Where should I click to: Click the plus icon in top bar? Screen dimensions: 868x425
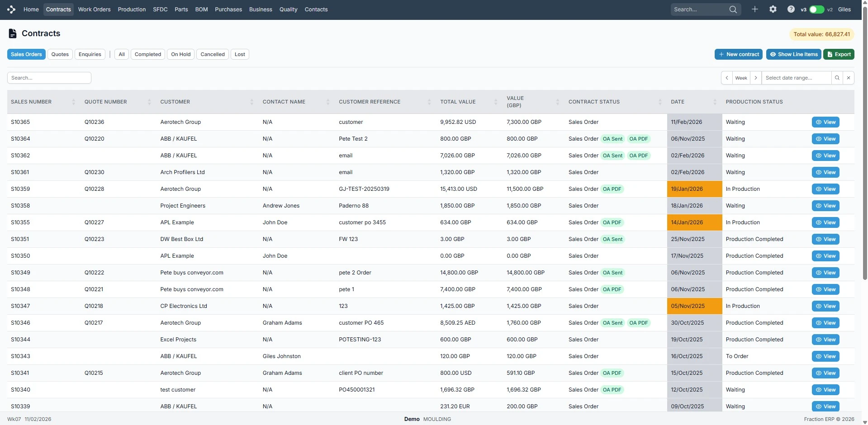754,9
